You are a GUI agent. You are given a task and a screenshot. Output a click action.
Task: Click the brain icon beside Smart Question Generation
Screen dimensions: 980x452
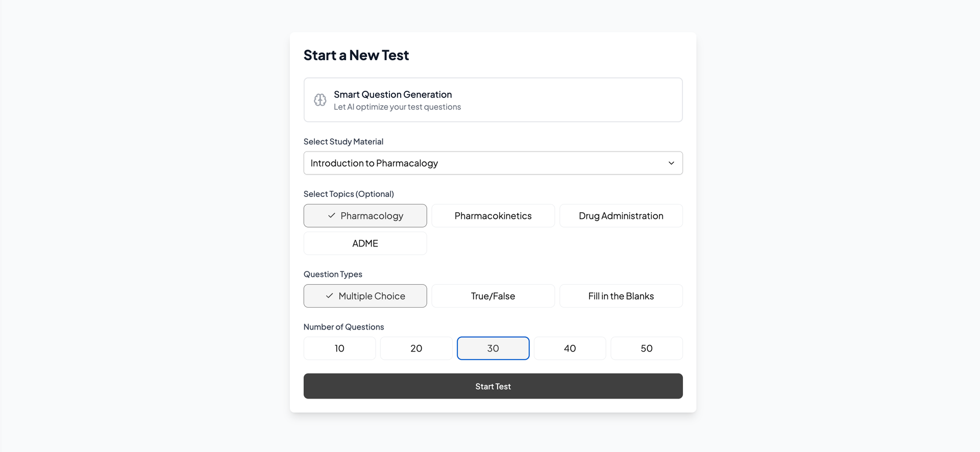click(320, 100)
